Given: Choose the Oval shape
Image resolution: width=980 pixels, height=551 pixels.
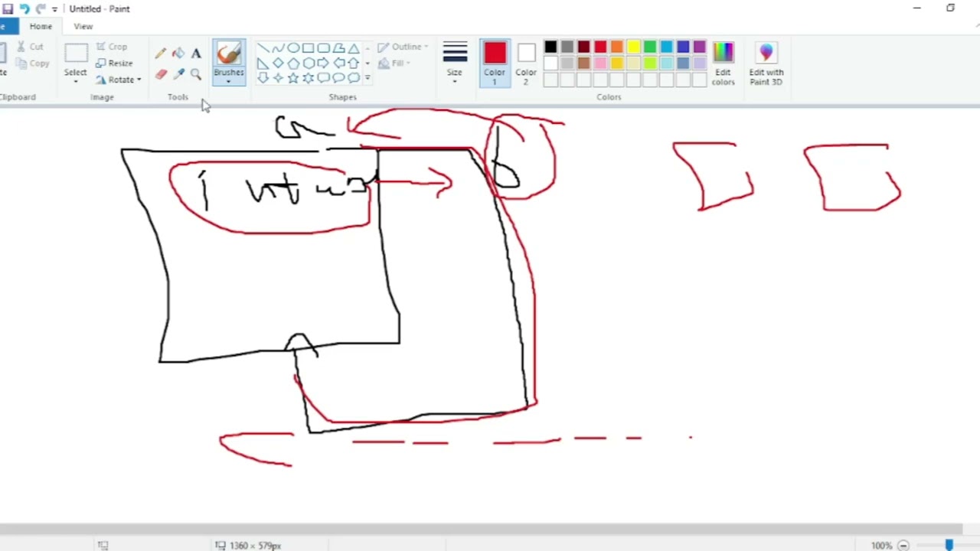Looking at the screenshot, I should pos(293,48).
